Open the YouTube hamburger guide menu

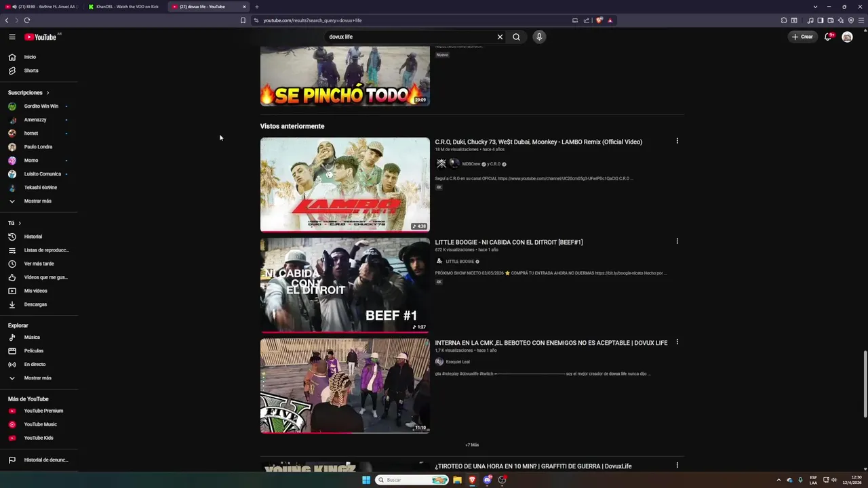click(12, 37)
